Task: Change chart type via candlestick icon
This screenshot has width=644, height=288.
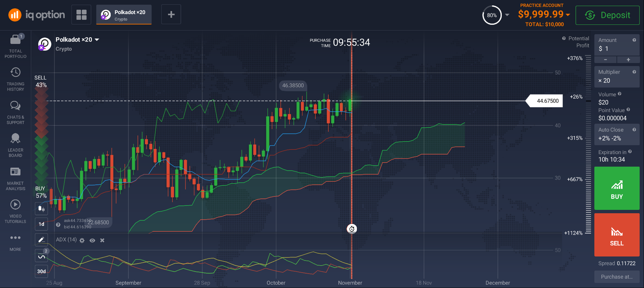Action: (x=41, y=209)
